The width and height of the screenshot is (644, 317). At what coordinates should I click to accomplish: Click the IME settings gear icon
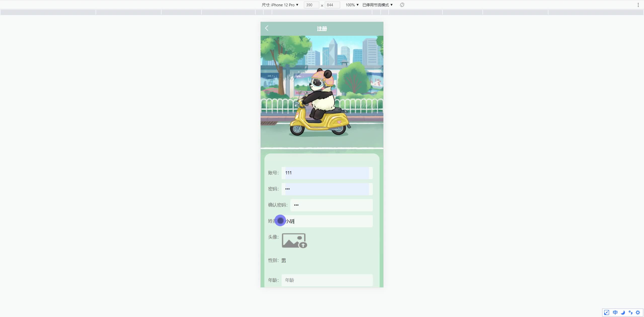click(x=638, y=312)
